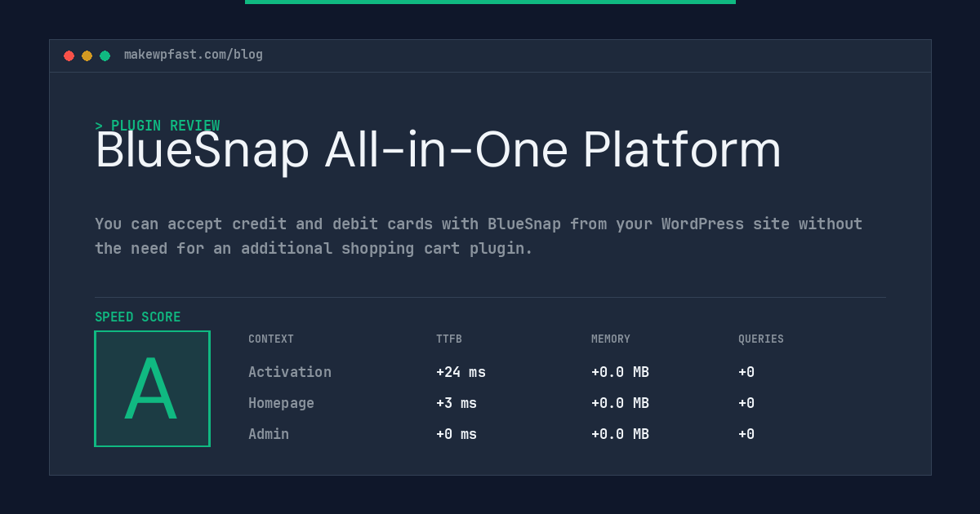Click the makewpfast.com/blog address text
This screenshot has height=514, width=980.
tap(194, 55)
